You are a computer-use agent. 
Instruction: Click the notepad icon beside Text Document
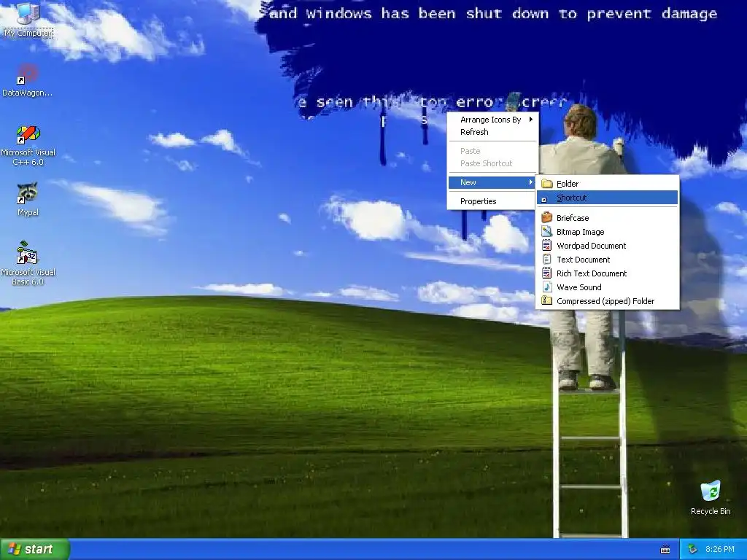pos(547,259)
